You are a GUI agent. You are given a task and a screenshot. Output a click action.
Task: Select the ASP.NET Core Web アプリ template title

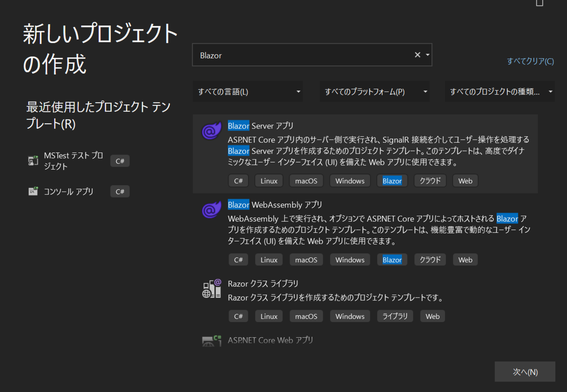(270, 340)
